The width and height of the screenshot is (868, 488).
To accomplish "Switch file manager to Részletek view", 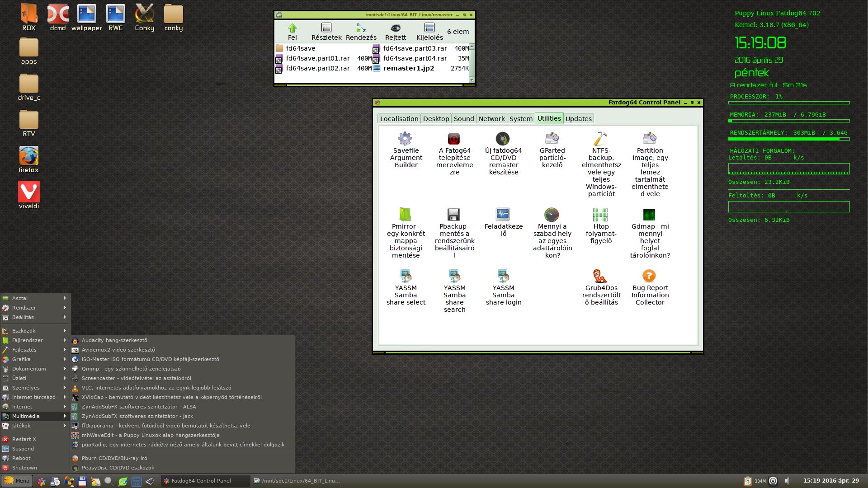I will click(x=326, y=32).
